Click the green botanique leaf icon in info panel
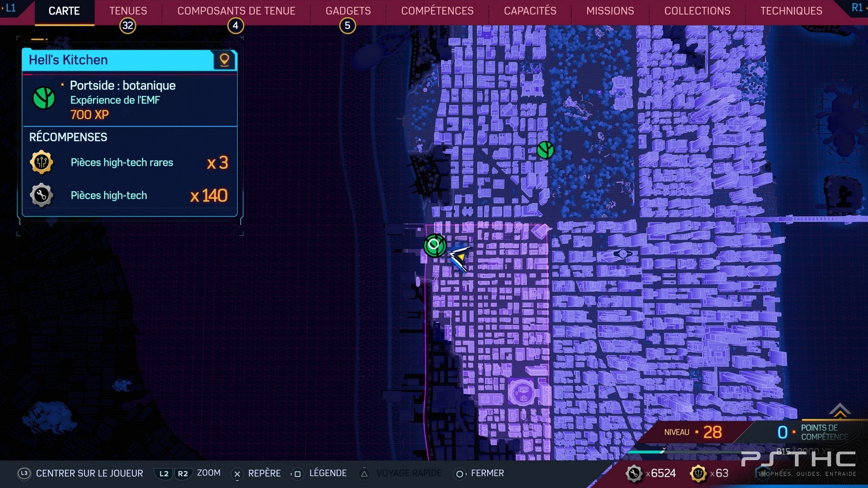The image size is (868, 488). [x=44, y=98]
